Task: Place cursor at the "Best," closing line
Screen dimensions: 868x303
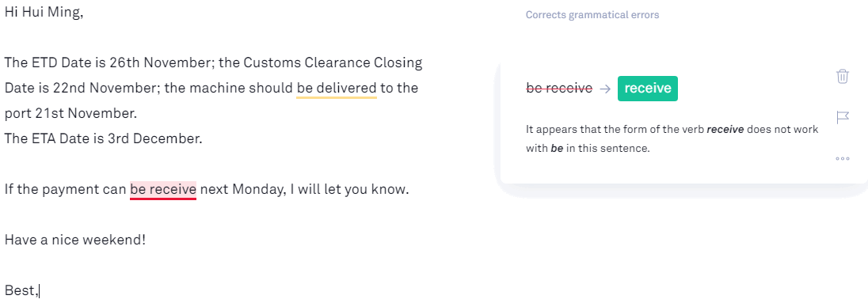Action: (x=21, y=290)
